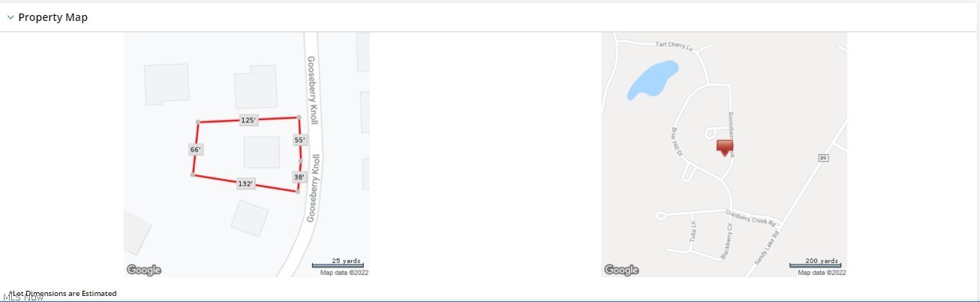Select the 125' lot dimension label

[249, 120]
